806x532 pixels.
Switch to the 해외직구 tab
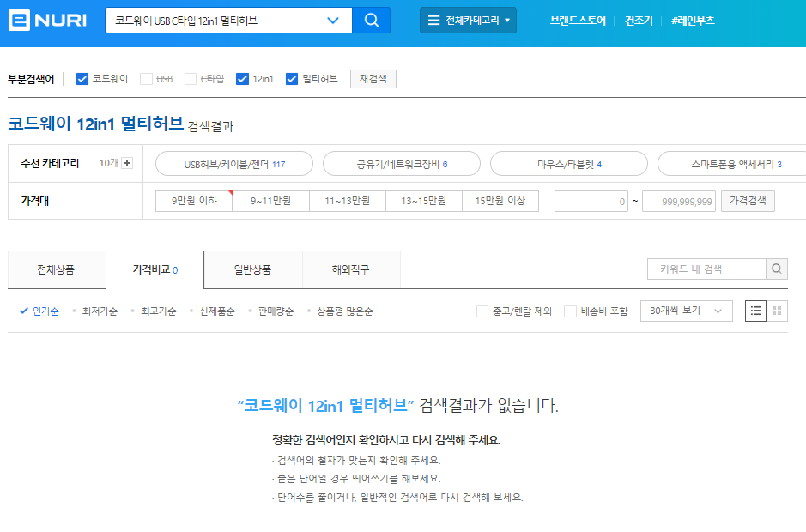tap(351, 269)
